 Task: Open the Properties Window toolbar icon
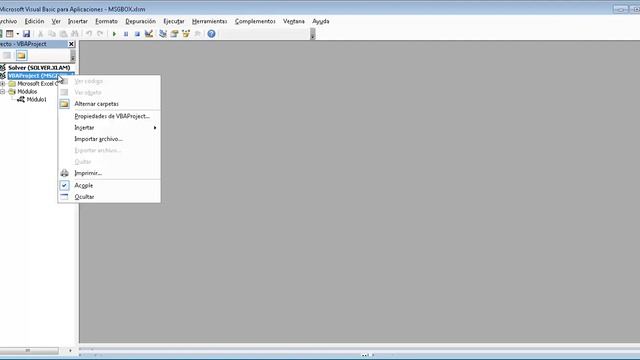point(174,34)
